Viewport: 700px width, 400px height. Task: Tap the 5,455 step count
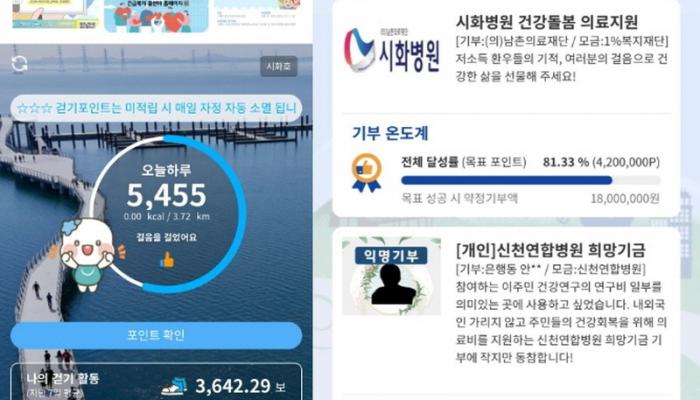[x=167, y=195]
